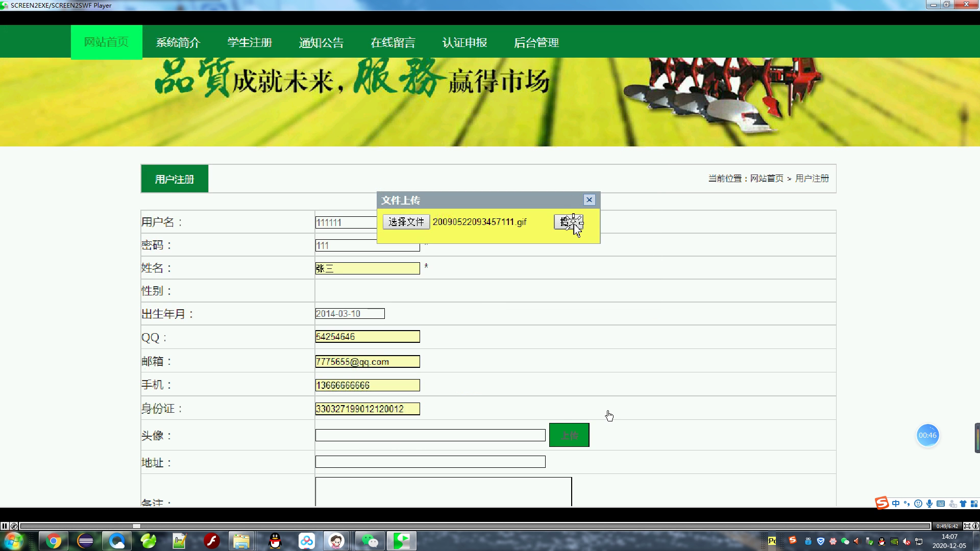This screenshot has height=551, width=980.
Task: Open the 在线留言 menu item
Action: click(x=393, y=43)
